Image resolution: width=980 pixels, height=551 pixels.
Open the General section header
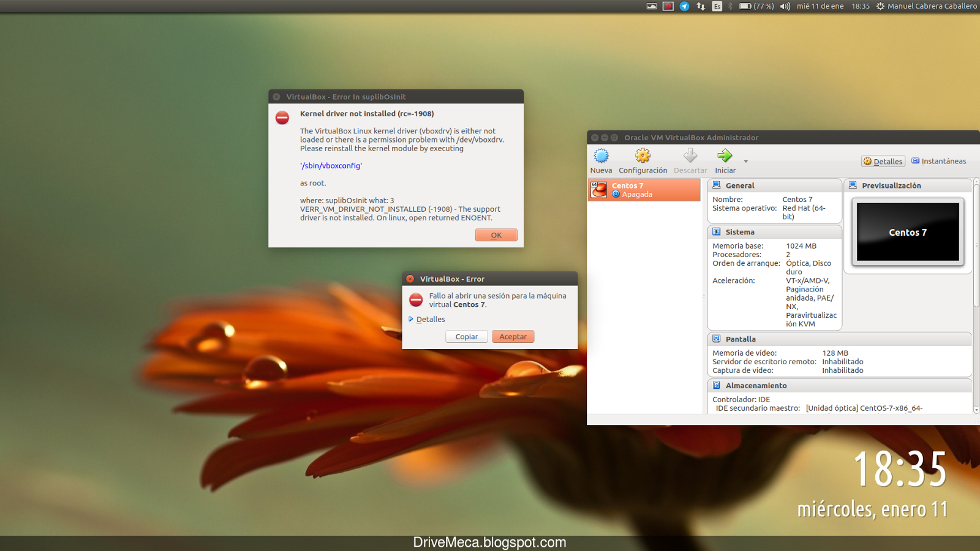pyautogui.click(x=775, y=186)
